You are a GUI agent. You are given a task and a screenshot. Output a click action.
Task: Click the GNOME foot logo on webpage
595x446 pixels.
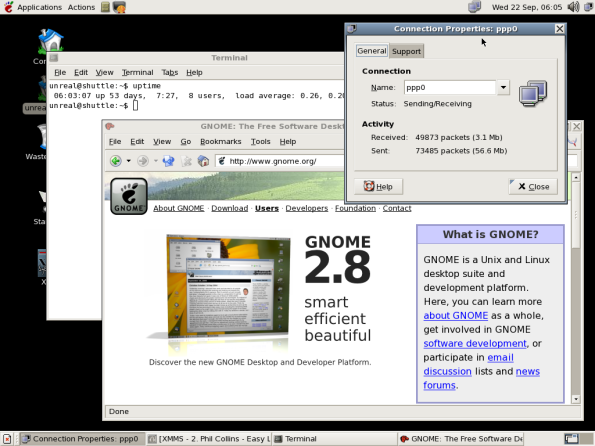pos(129,196)
